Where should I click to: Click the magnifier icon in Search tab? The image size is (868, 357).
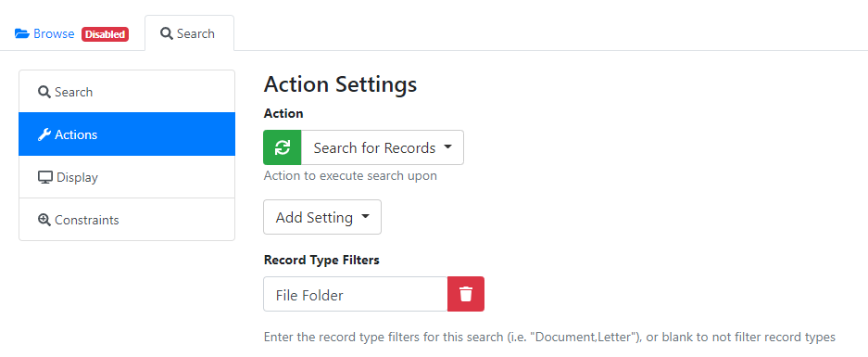point(167,33)
